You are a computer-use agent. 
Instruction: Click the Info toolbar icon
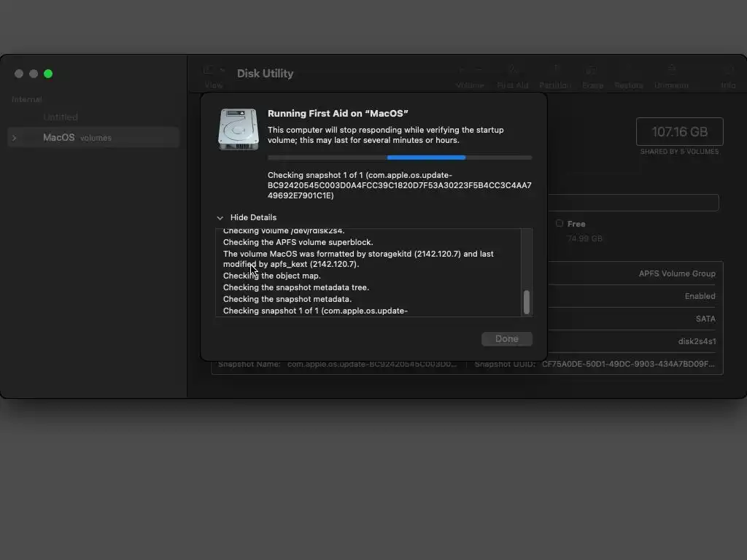728,71
